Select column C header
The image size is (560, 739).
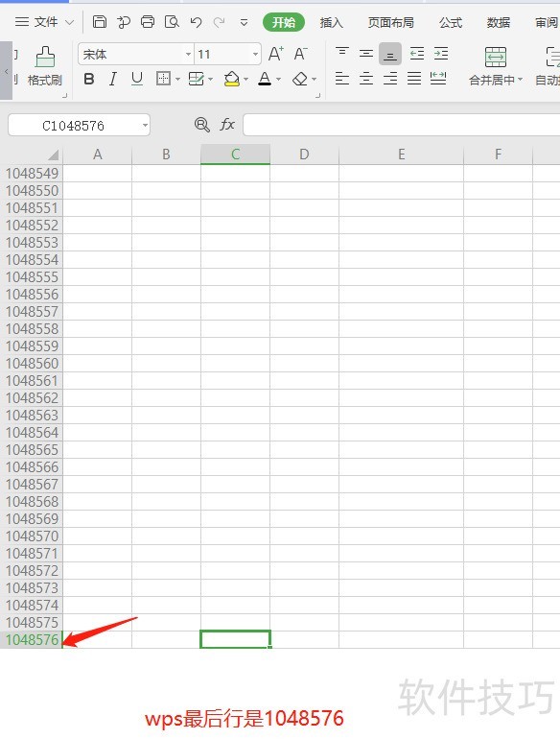coord(236,155)
